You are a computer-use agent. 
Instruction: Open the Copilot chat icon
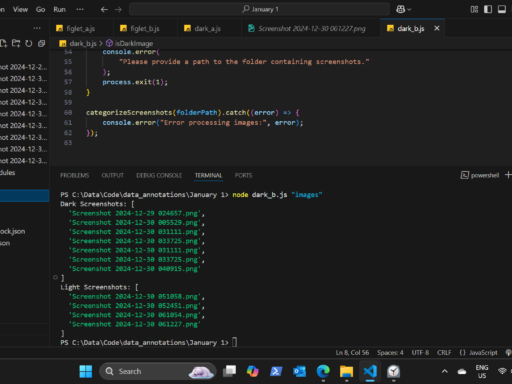tap(400, 9)
